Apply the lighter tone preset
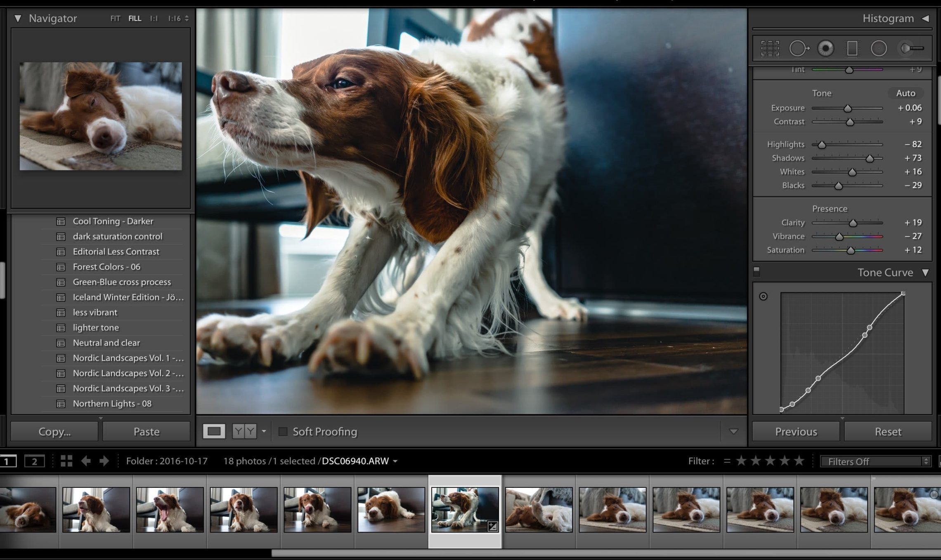The height and width of the screenshot is (560, 941). (x=96, y=328)
